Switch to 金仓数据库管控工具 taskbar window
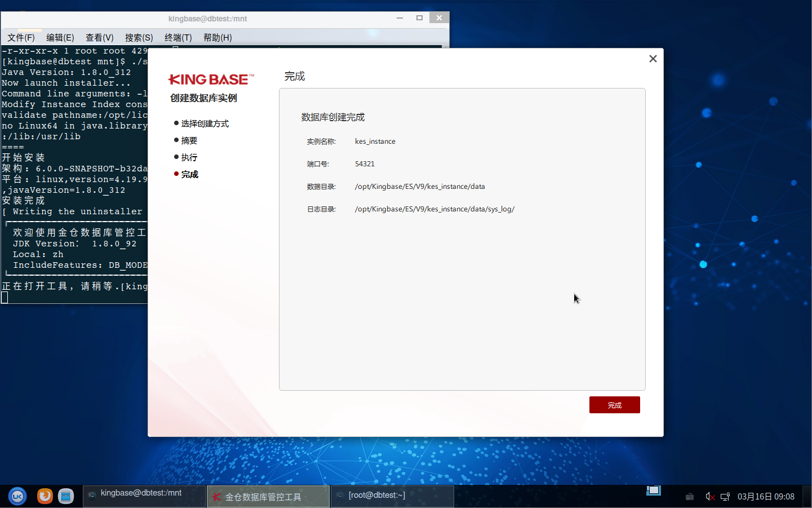This screenshot has width=812, height=508. (x=268, y=496)
